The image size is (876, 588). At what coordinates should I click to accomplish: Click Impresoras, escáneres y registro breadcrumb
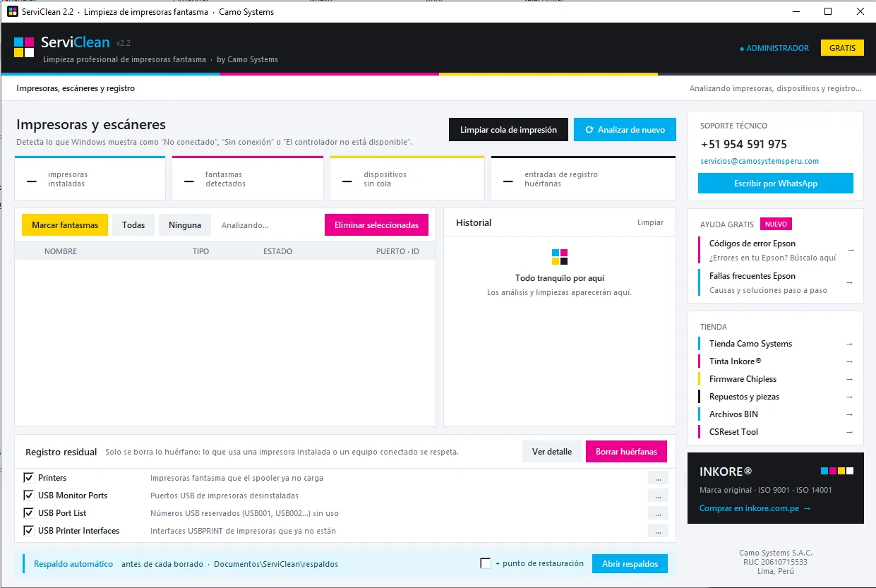(x=76, y=88)
